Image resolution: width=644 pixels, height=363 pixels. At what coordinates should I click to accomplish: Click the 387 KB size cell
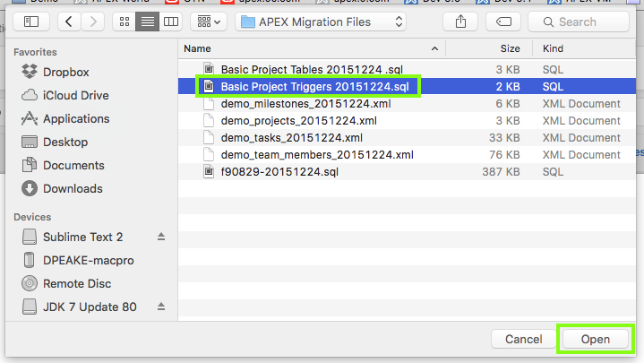(501, 172)
